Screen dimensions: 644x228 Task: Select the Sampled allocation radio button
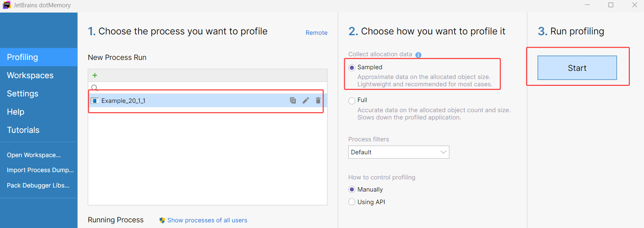click(352, 68)
